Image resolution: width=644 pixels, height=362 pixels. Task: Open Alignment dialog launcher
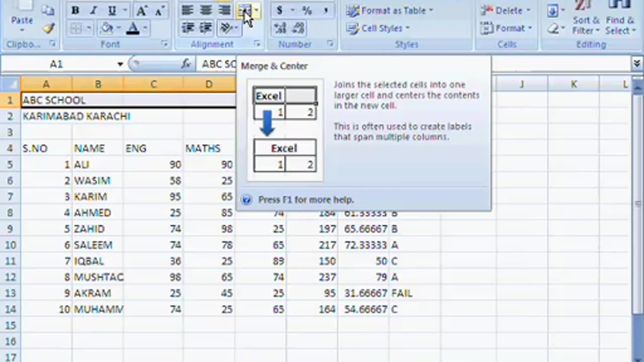257,44
